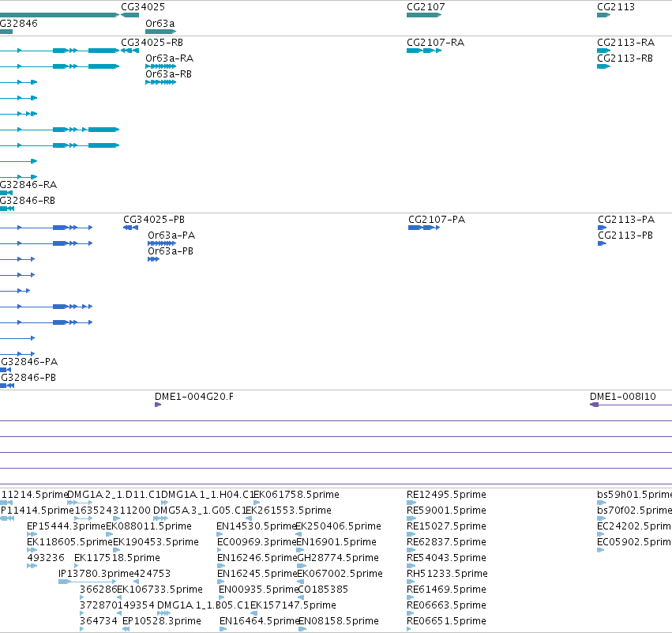Viewport: 672px width, 633px height.
Task: Select the G32846-PA protein label
Action: point(29,361)
